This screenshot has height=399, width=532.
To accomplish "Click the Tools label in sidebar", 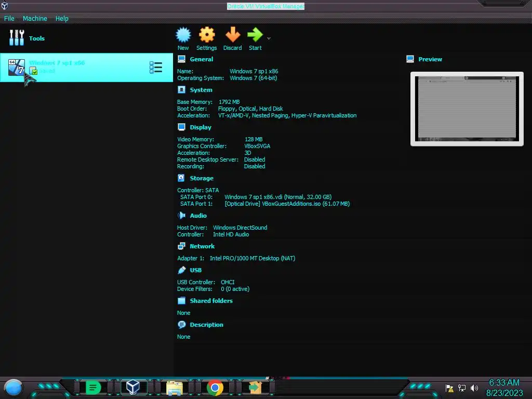I will (37, 38).
